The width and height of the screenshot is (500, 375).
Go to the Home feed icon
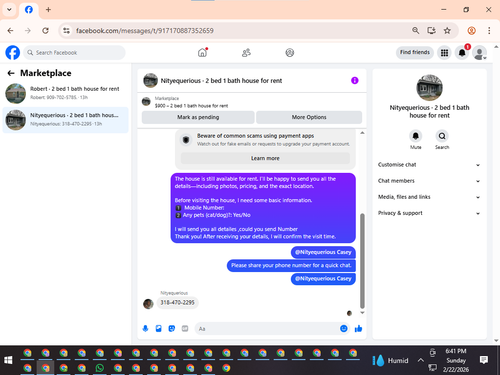point(202,52)
